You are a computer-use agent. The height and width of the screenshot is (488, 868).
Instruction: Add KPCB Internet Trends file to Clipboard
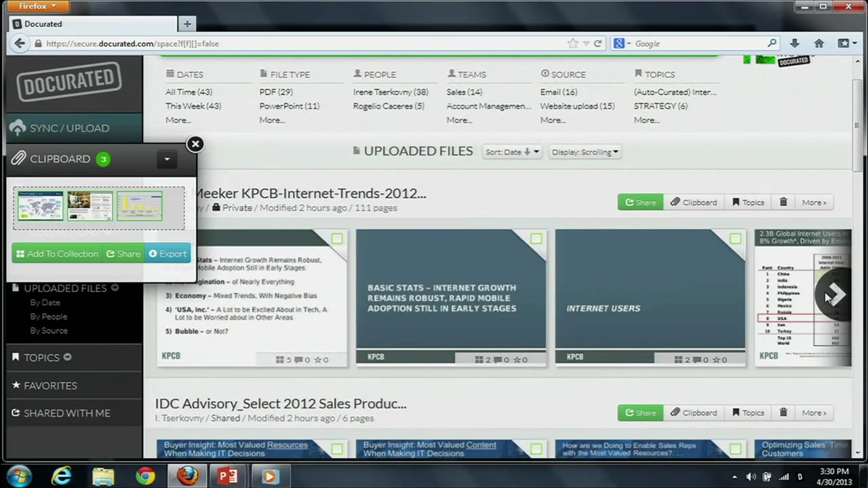click(694, 203)
